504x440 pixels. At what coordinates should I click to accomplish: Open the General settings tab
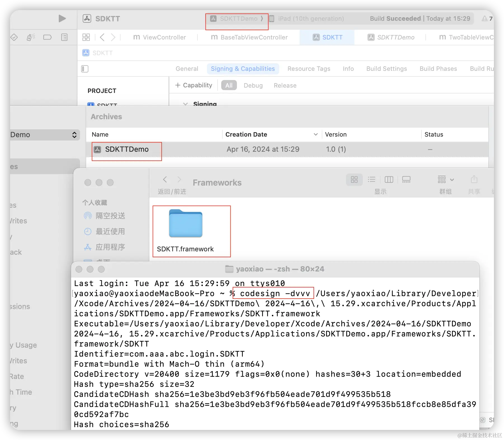[x=187, y=69]
